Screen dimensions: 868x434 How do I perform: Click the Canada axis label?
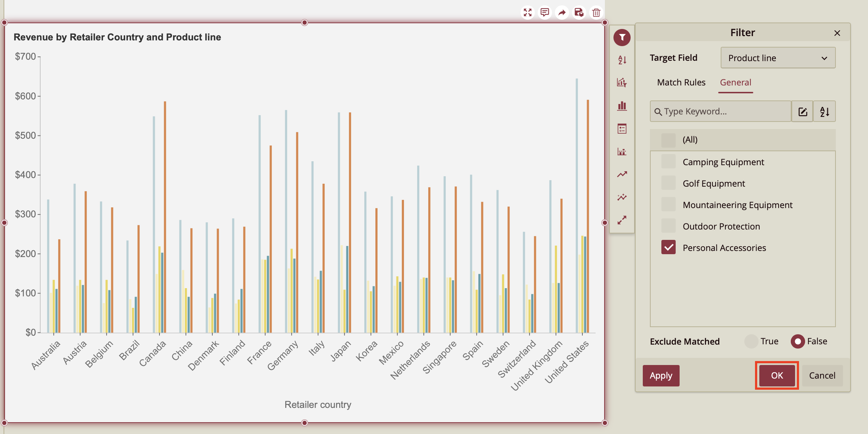point(153,353)
